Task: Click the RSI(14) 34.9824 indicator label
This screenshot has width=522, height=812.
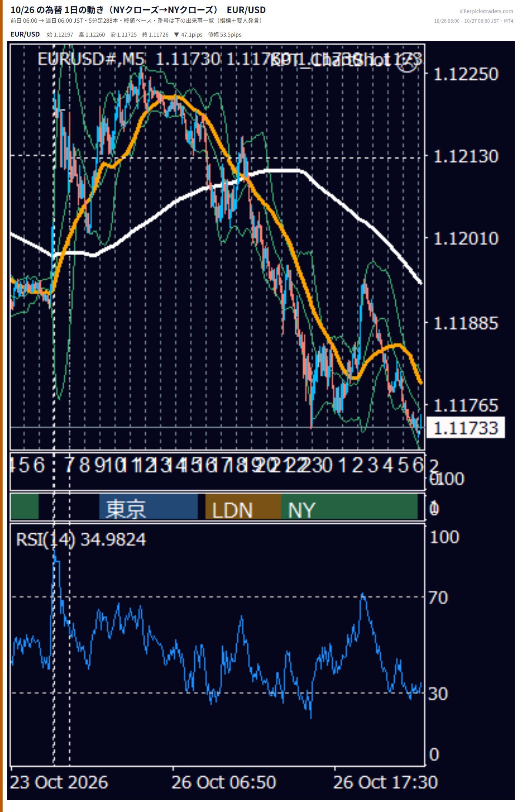Action: 81,540
